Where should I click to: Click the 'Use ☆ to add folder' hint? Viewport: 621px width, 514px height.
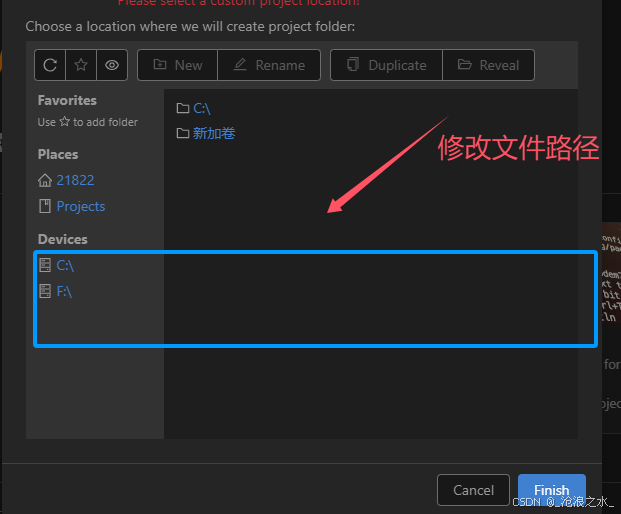click(x=88, y=122)
